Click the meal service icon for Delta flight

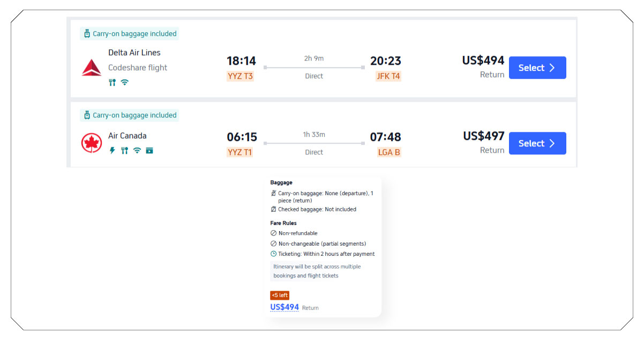click(x=111, y=82)
